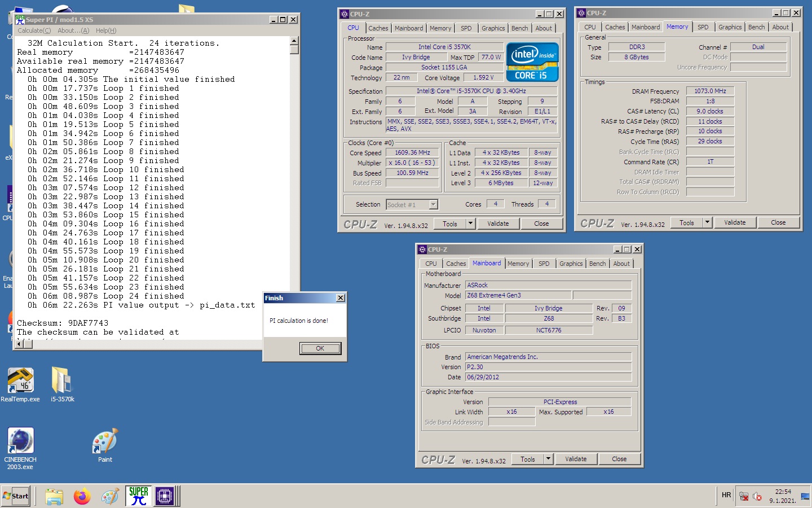The width and height of the screenshot is (812, 508).
Task: Open the Help menu in Super PI
Action: click(x=106, y=30)
